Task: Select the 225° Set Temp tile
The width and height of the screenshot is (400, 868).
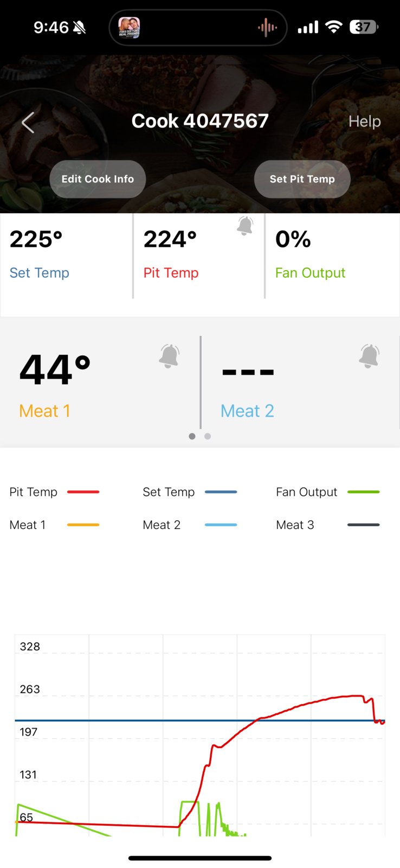Action: tap(67, 256)
